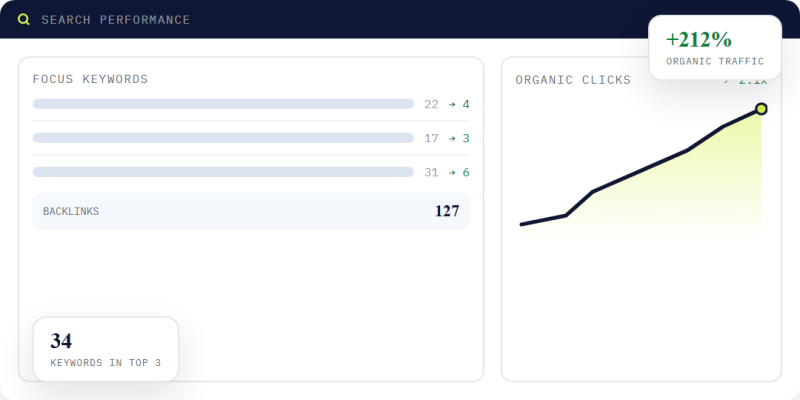
Task: Click the BACKLINKS label
Action: pyautogui.click(x=71, y=211)
